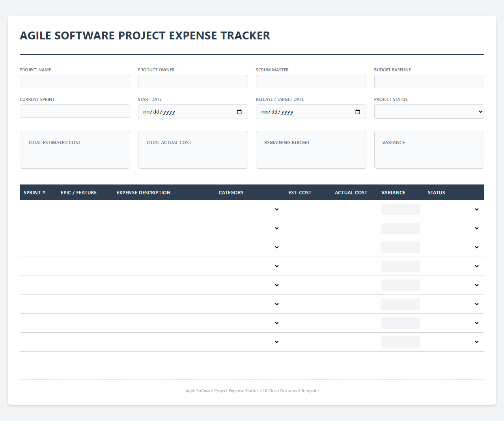The image size is (504, 421).
Task: Select the Variance summary card
Action: click(x=429, y=150)
